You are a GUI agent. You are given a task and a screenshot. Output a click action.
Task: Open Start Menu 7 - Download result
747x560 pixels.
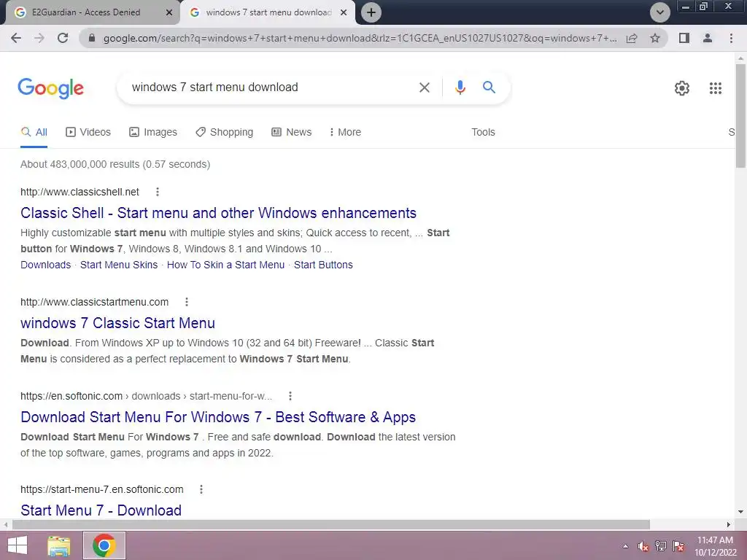pos(101,510)
